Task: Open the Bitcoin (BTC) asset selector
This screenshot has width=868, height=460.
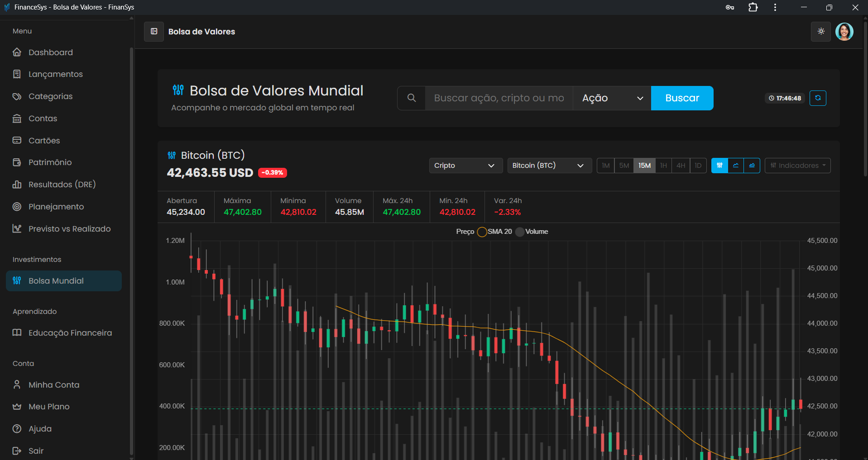Action: point(549,165)
